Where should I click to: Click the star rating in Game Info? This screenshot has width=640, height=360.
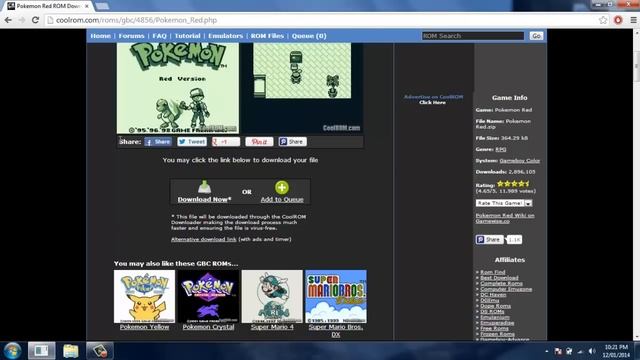tap(513, 184)
